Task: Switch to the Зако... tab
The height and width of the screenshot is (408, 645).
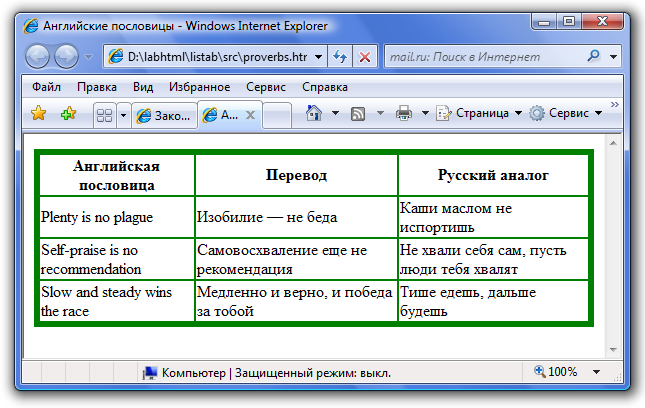Action: click(164, 116)
